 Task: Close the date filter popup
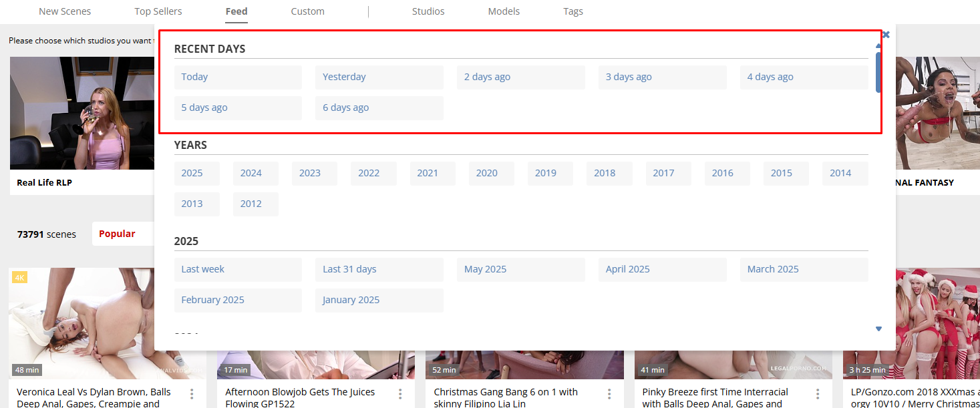click(886, 35)
